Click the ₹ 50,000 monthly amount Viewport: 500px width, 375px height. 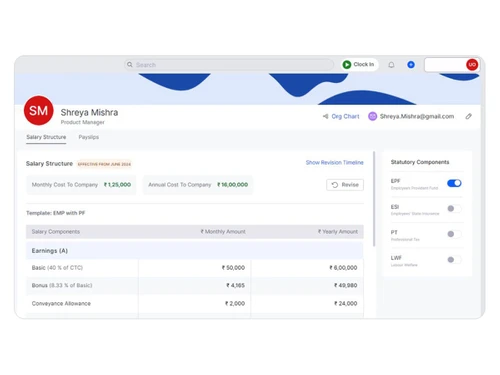233,268
